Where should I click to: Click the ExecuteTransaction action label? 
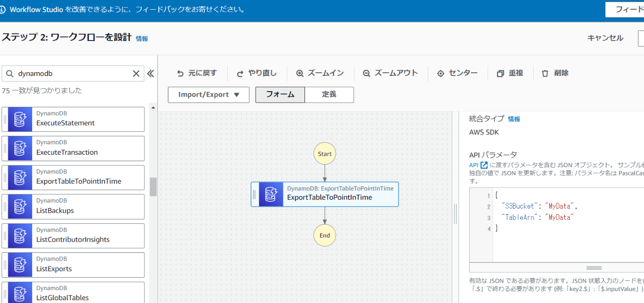tap(67, 152)
